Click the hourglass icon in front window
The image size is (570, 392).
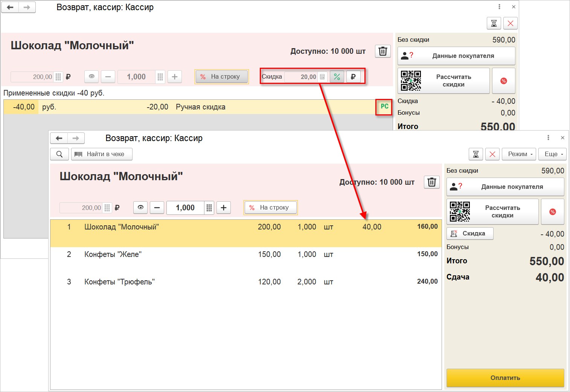pyautogui.click(x=476, y=154)
